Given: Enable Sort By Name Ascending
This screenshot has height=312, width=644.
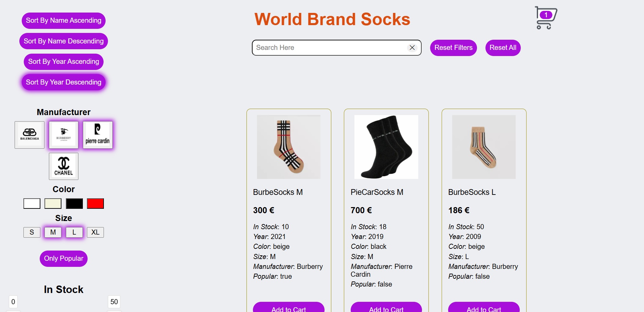Looking at the screenshot, I should point(63,20).
